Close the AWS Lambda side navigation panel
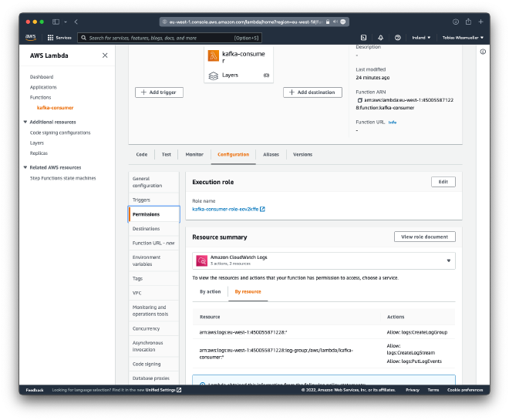Image resolution: width=509 pixels, height=420 pixels. 105,55
